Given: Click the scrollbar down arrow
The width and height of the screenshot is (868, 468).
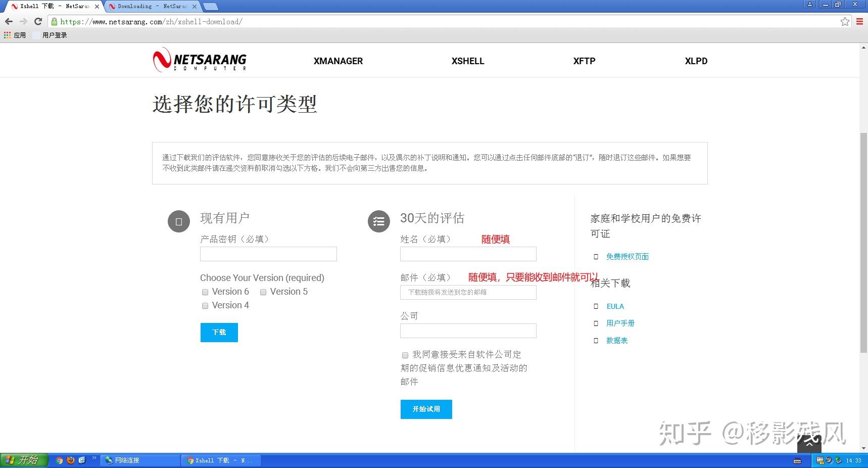Looking at the screenshot, I should (863, 448).
